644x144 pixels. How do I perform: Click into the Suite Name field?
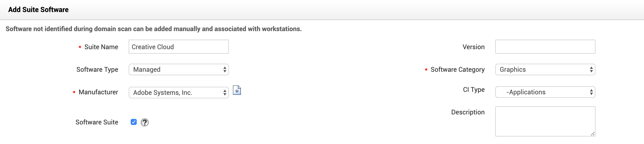(x=179, y=47)
